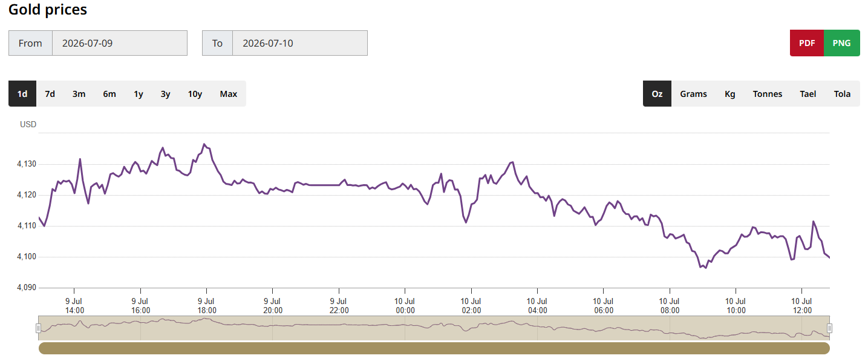Switch unit to Grams

pos(693,94)
